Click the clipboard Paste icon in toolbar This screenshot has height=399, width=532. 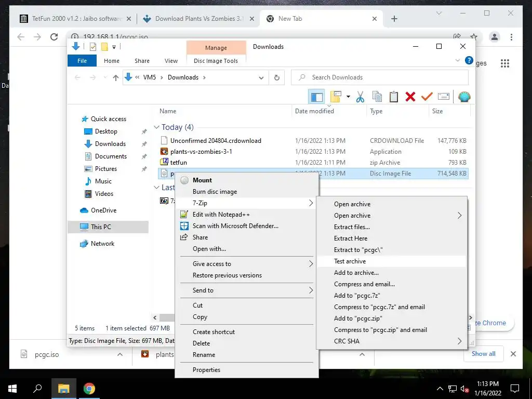tap(394, 97)
